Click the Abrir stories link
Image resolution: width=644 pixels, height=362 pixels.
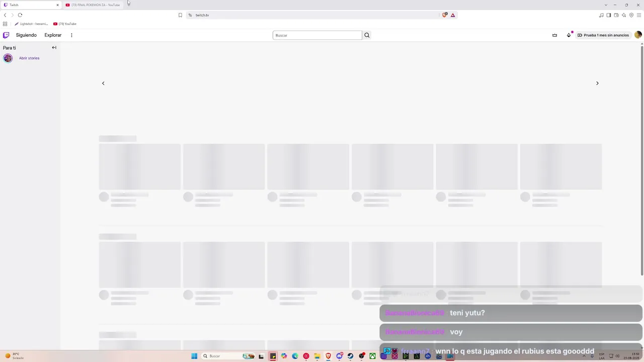click(29, 58)
